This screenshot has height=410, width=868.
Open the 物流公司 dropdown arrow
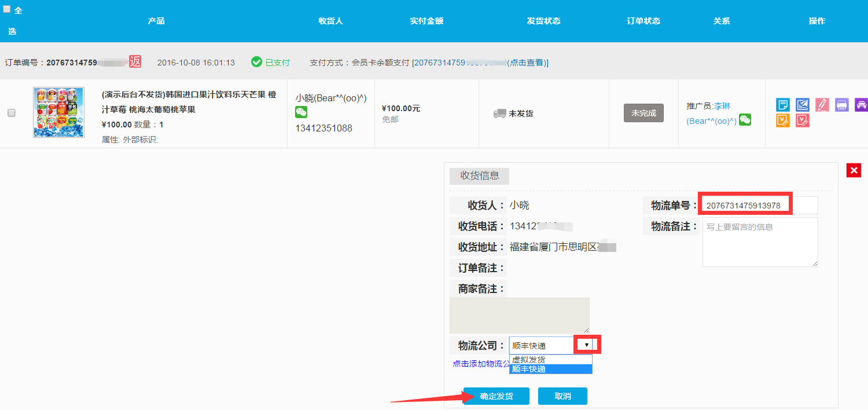click(586, 345)
